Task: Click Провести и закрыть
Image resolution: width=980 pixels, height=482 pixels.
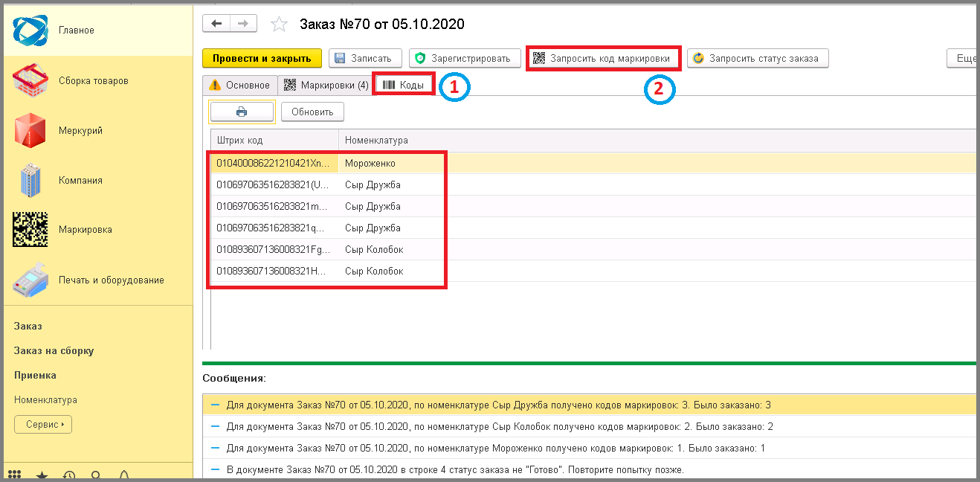Action: (x=262, y=58)
